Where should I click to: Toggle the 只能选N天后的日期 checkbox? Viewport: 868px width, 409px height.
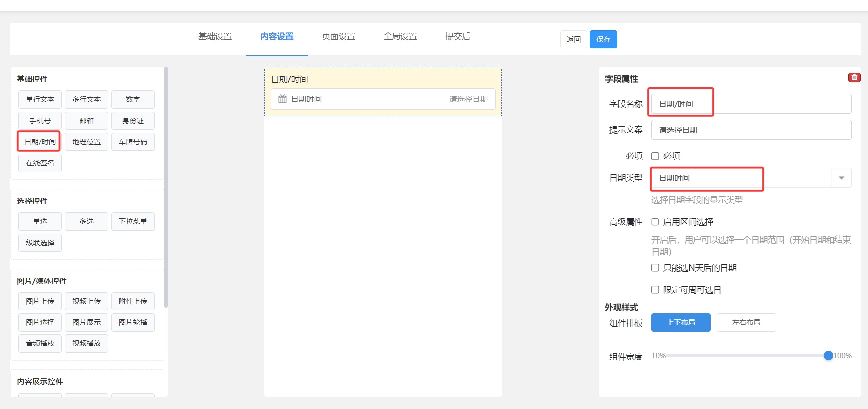click(655, 268)
